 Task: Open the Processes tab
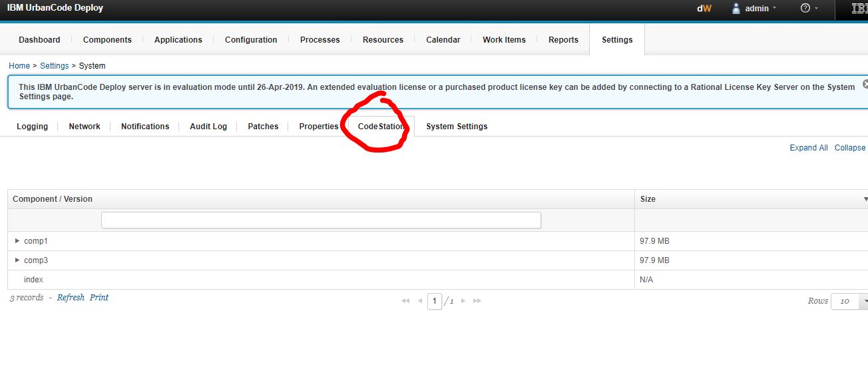320,40
